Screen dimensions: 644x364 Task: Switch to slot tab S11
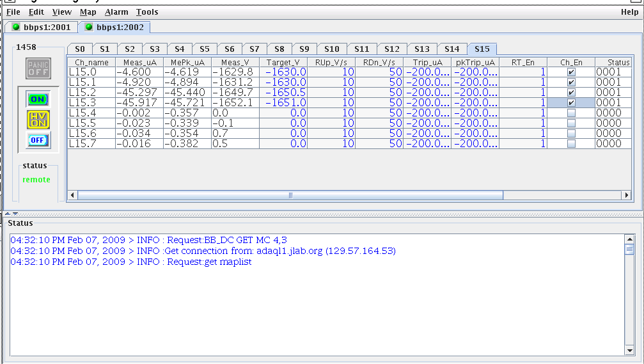362,49
